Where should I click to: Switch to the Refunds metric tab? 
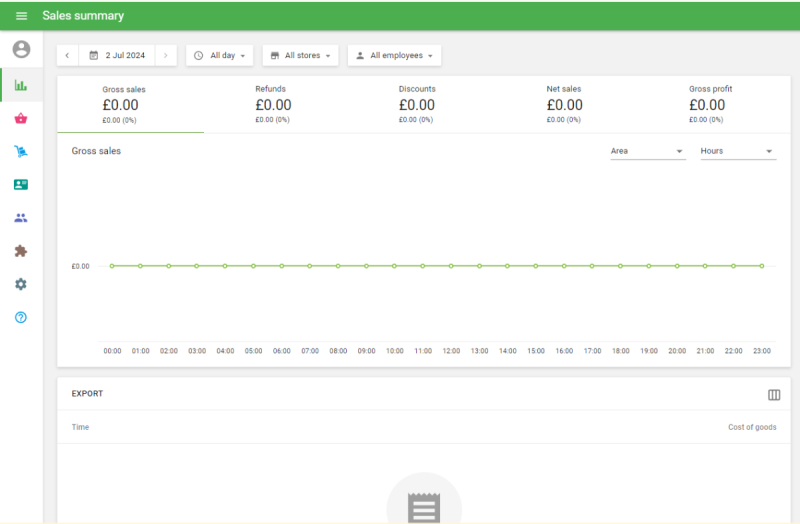[273, 104]
